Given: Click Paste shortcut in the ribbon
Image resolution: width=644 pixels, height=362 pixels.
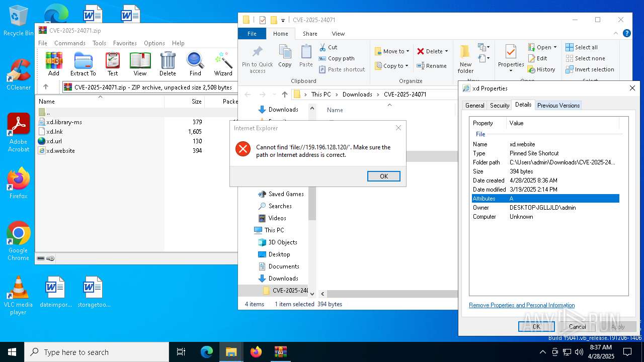Looking at the screenshot, I should pyautogui.click(x=342, y=69).
